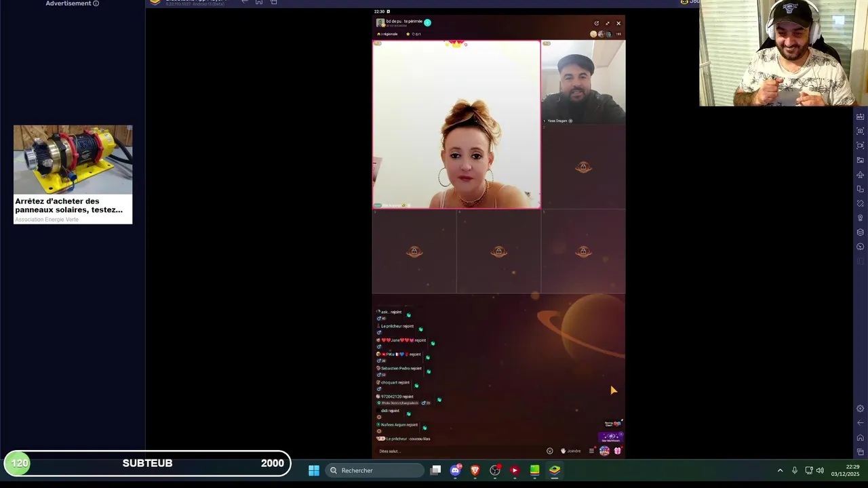Open the solar panel advertisement thumbnail
The image size is (868, 488).
point(73,160)
